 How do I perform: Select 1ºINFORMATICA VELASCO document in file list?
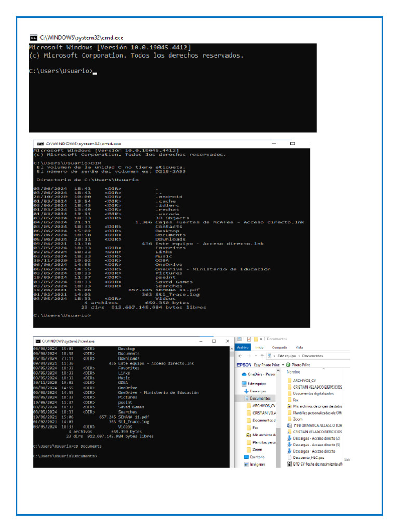(x=314, y=425)
